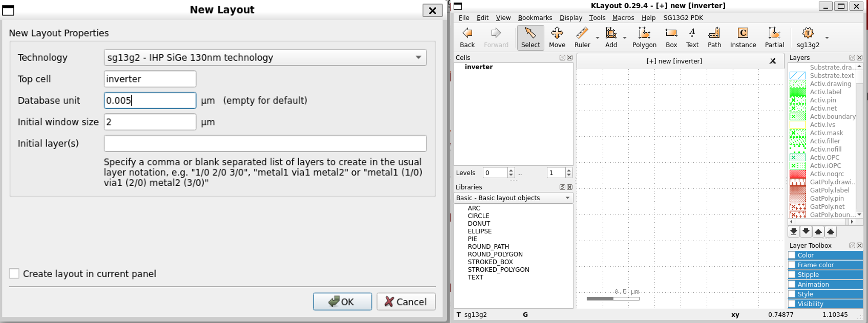The width and height of the screenshot is (868, 323).
Task: Open the sg13g2 technology toolbar dropdown arrow
Action: pos(827,38)
